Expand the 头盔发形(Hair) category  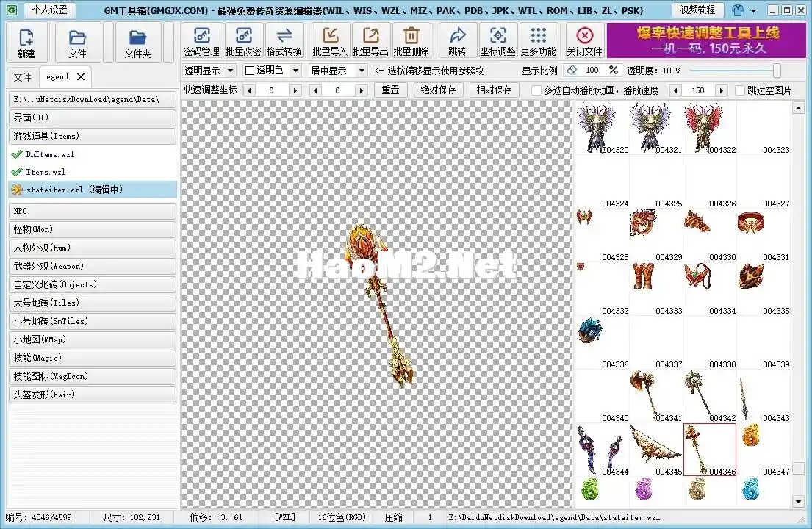click(93, 395)
